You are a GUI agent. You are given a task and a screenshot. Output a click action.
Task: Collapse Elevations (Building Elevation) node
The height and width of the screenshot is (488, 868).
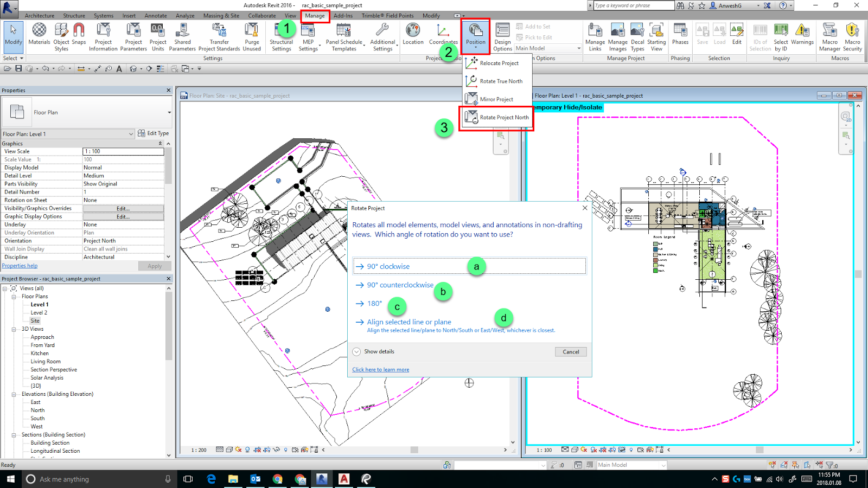click(14, 394)
